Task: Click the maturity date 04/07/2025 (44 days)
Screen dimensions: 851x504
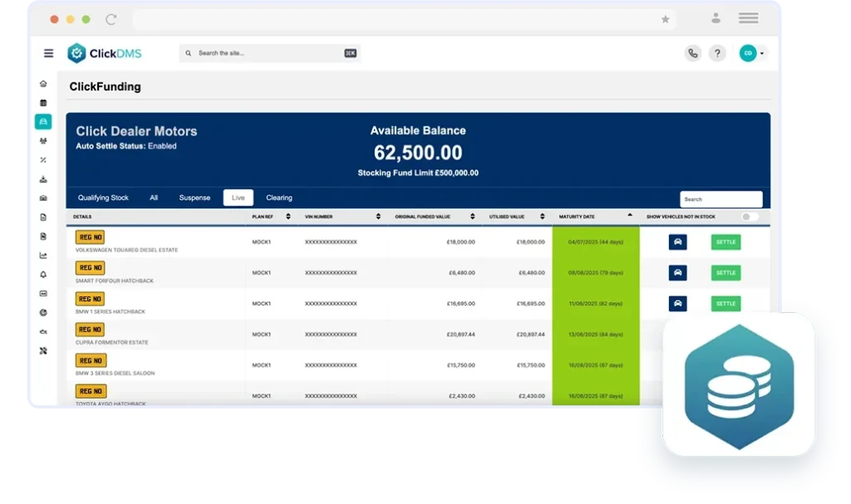Action: coord(595,242)
